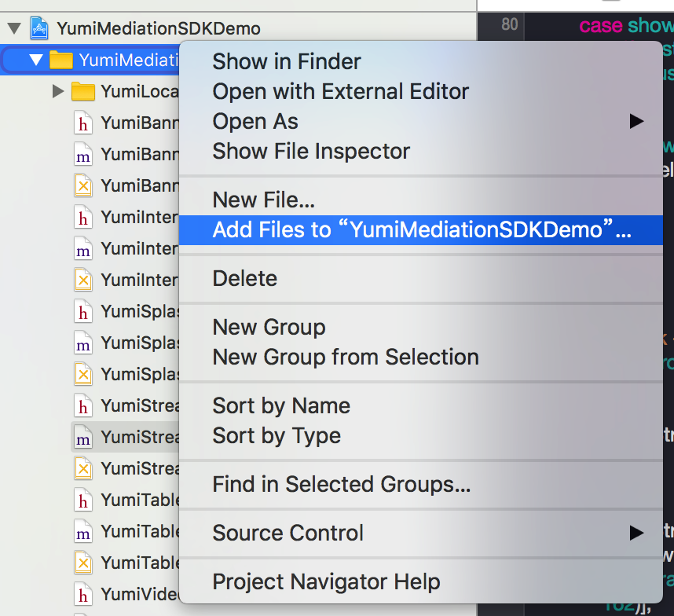Viewport: 674px width, 616px height.
Task: Expand the YumiLoca folder disclosure triangle
Action: tap(58, 91)
